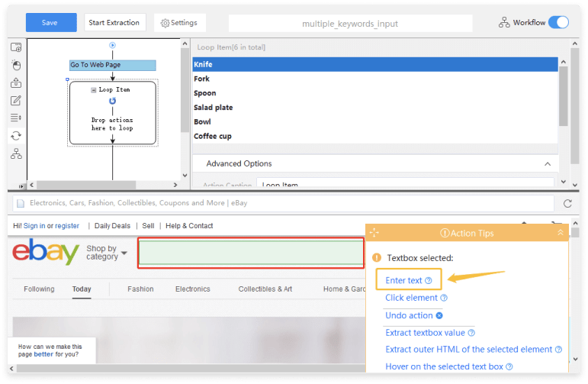Viewport: 588px width, 384px height.
Task: Click Start Extraction button
Action: tap(114, 23)
